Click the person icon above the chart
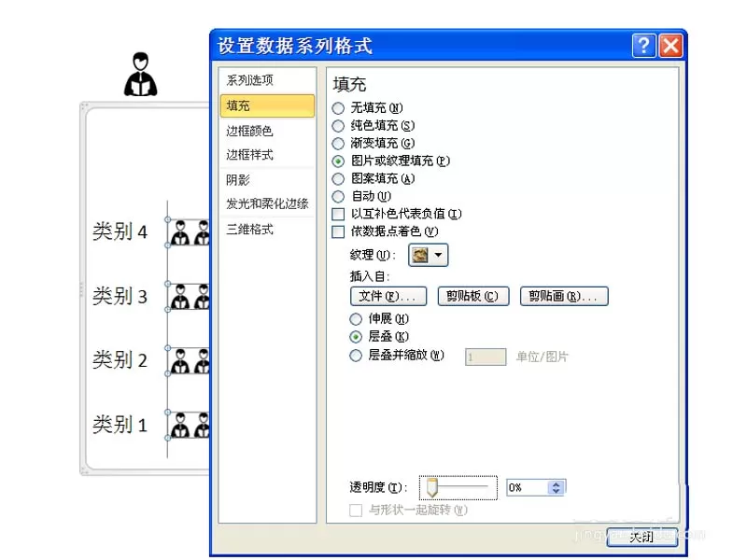 click(141, 75)
